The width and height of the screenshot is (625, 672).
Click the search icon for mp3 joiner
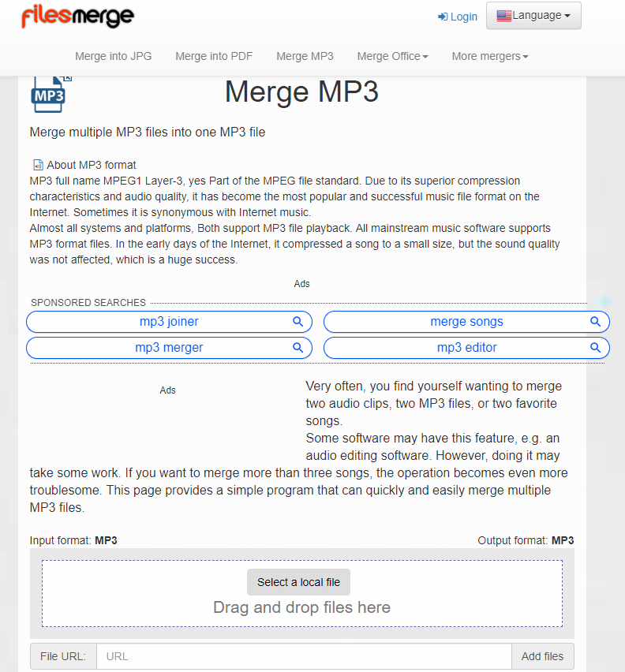pos(298,322)
